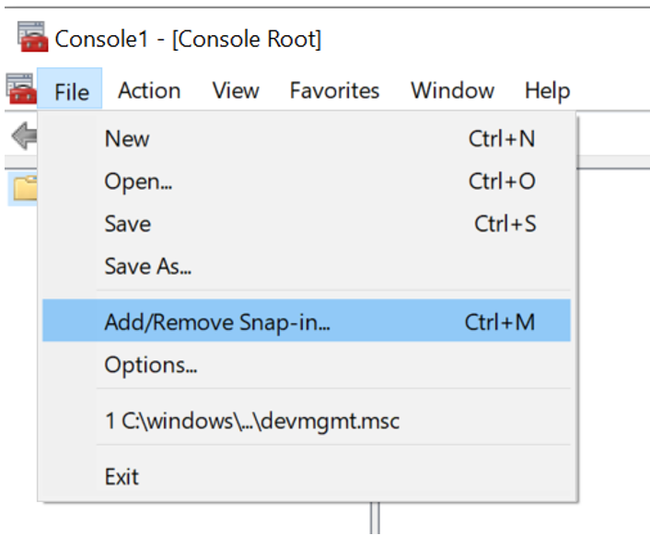650x537 pixels.
Task: Click the Console1 - [Console Root] title text
Action: click(188, 39)
